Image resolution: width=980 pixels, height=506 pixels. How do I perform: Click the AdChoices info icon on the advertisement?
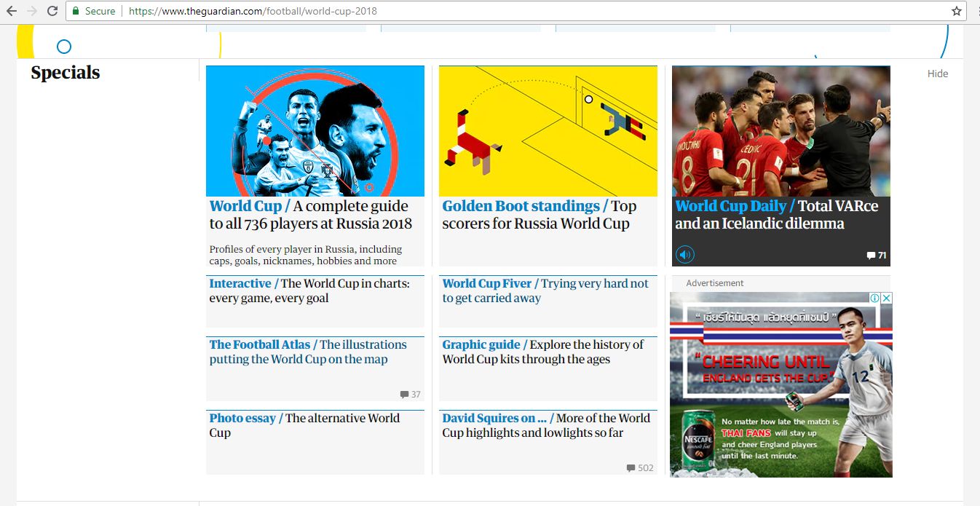(x=875, y=299)
